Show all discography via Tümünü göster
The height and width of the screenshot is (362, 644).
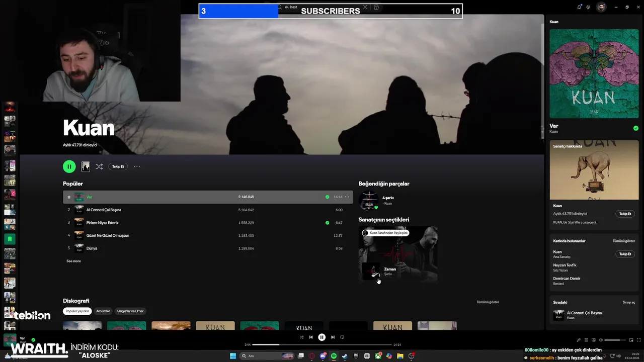pyautogui.click(x=488, y=302)
